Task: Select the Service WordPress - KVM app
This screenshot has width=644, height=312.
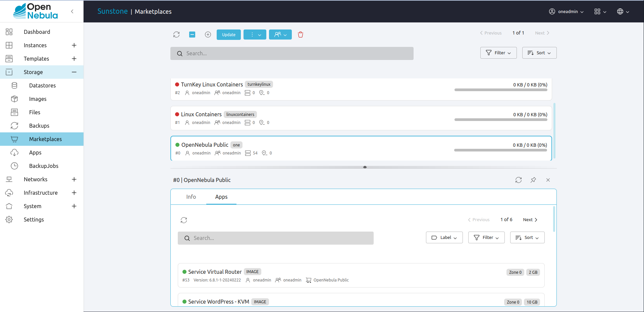Action: point(361,300)
